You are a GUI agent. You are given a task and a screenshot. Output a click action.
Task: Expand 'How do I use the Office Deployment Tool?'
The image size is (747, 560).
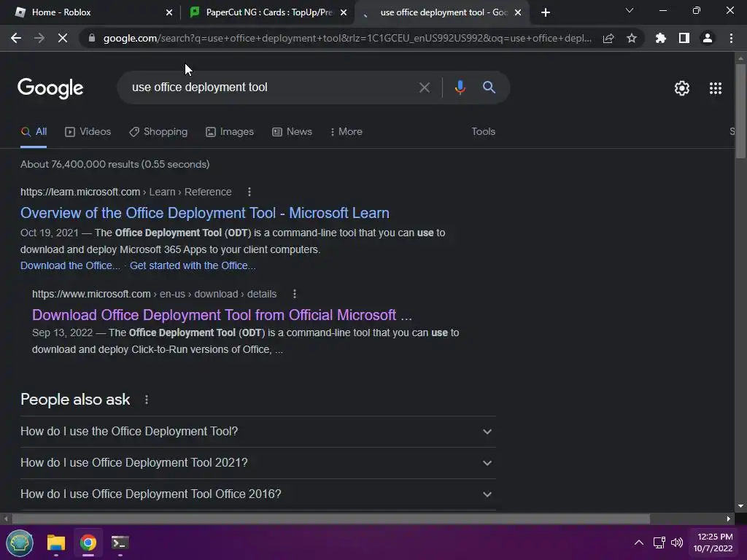(x=258, y=432)
